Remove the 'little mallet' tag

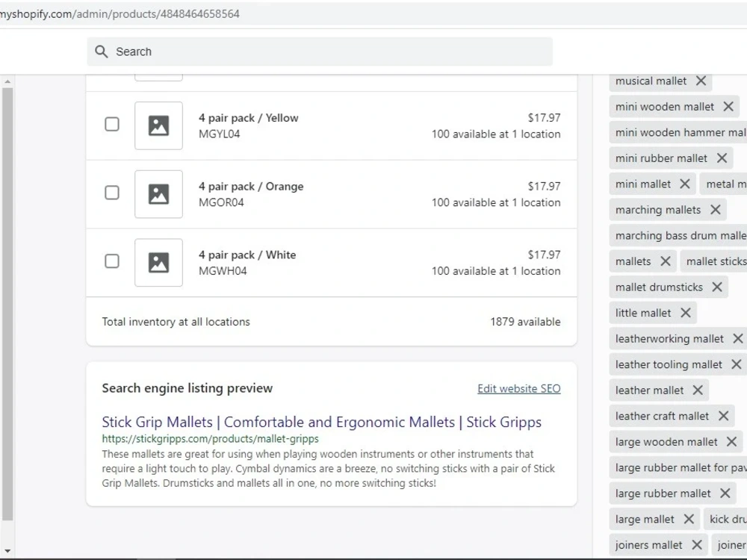click(x=686, y=313)
